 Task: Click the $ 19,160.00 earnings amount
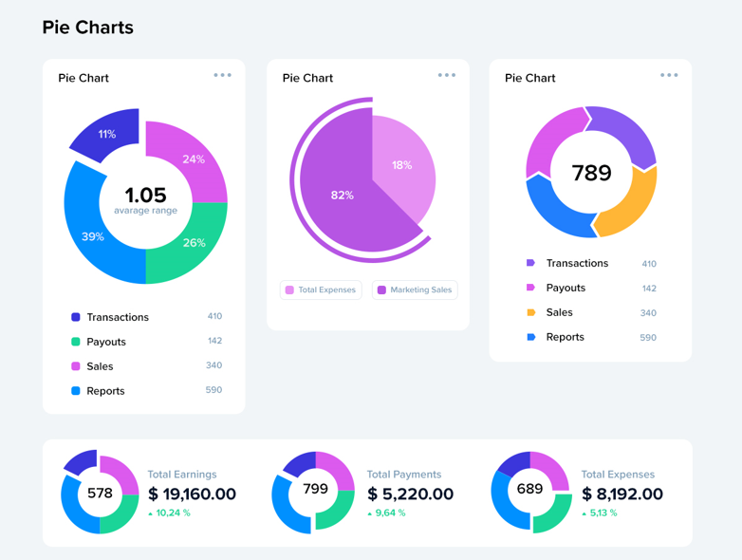point(192,494)
